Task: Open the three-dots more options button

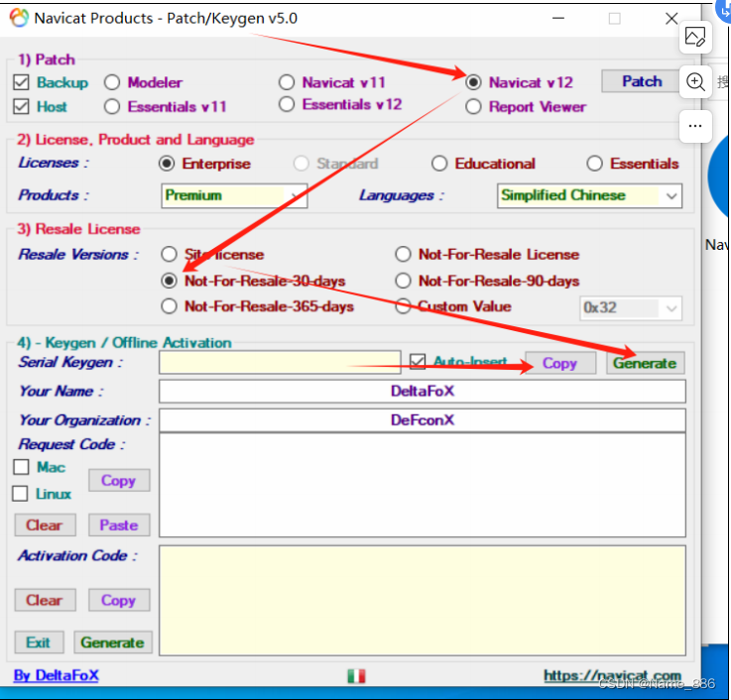Action: (695, 126)
